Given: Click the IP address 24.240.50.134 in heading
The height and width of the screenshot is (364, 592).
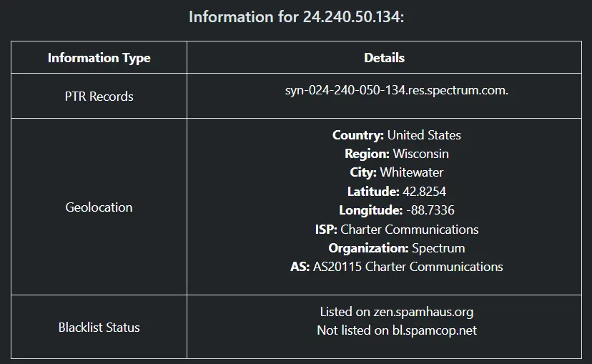Looking at the screenshot, I should [x=352, y=16].
